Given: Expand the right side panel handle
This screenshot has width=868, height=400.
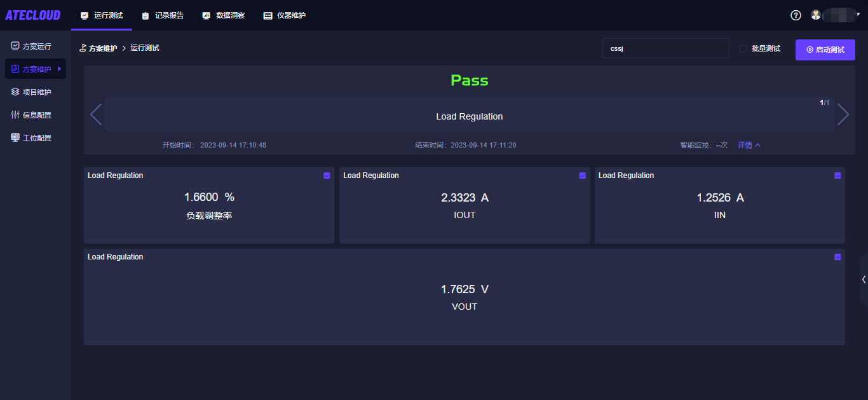Looking at the screenshot, I should [864, 279].
